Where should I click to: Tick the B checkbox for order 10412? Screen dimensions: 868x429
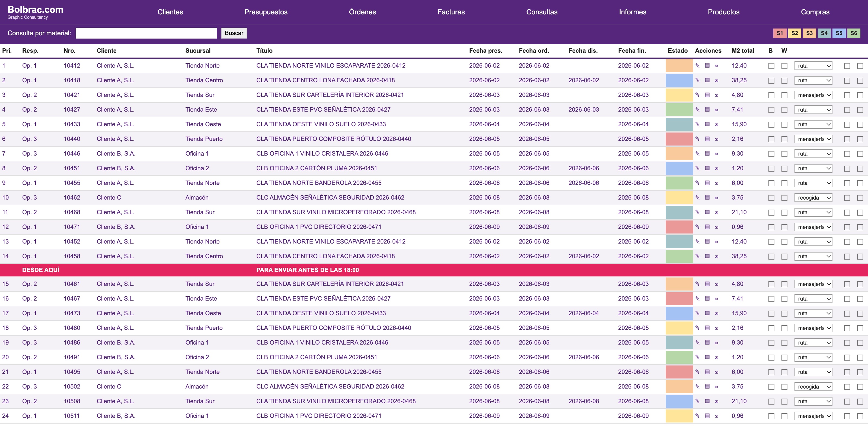771,66
